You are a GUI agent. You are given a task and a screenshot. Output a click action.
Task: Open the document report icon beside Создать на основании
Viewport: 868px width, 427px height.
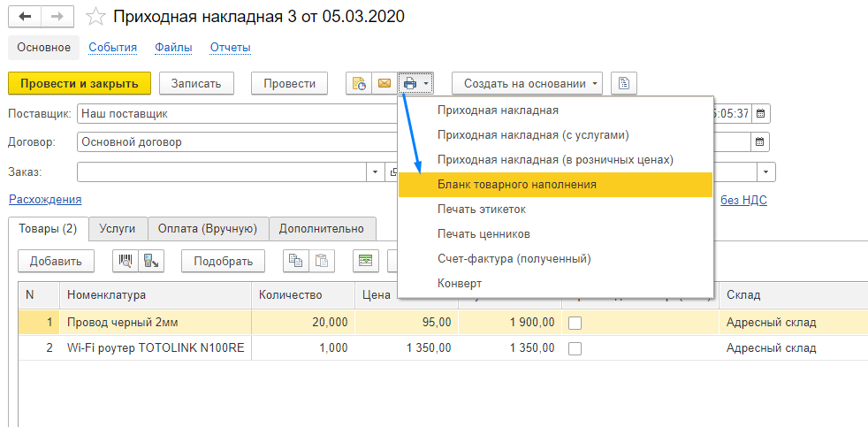click(x=624, y=84)
